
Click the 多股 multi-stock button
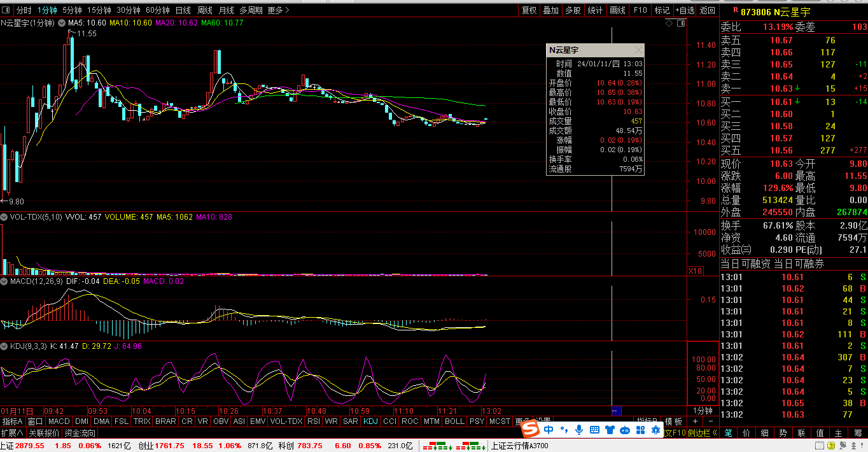pyautogui.click(x=573, y=10)
